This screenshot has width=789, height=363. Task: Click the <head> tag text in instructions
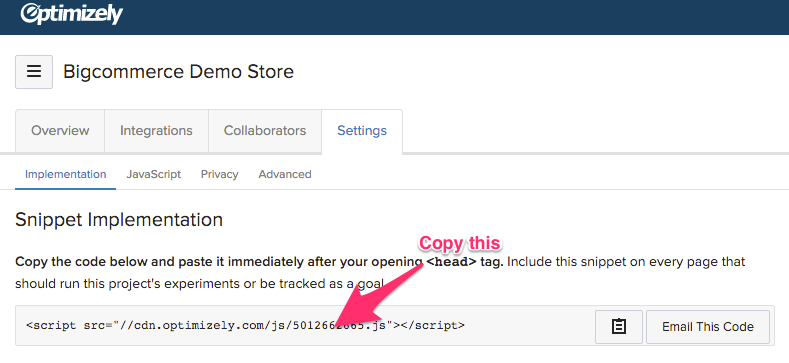[x=450, y=262]
